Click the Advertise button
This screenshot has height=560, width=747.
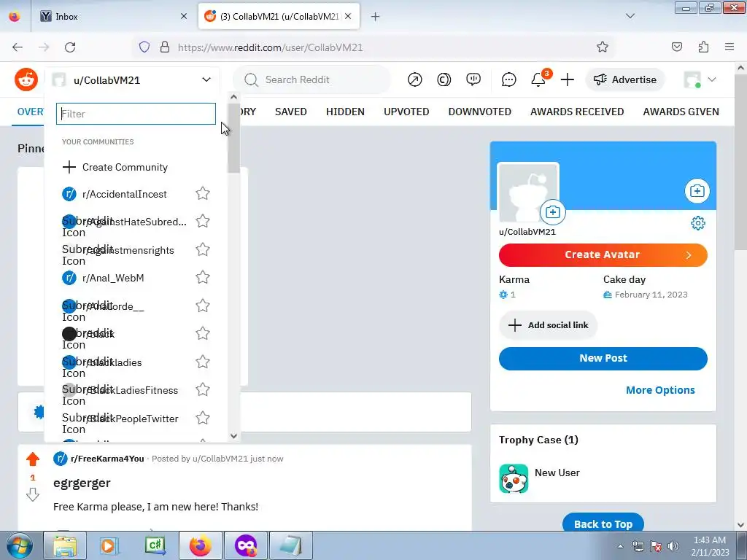coord(624,79)
